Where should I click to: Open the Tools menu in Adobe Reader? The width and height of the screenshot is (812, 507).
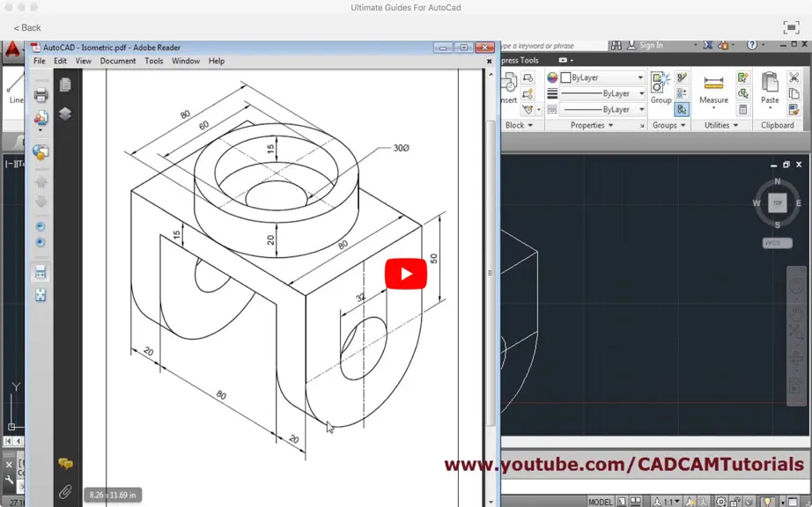point(154,61)
